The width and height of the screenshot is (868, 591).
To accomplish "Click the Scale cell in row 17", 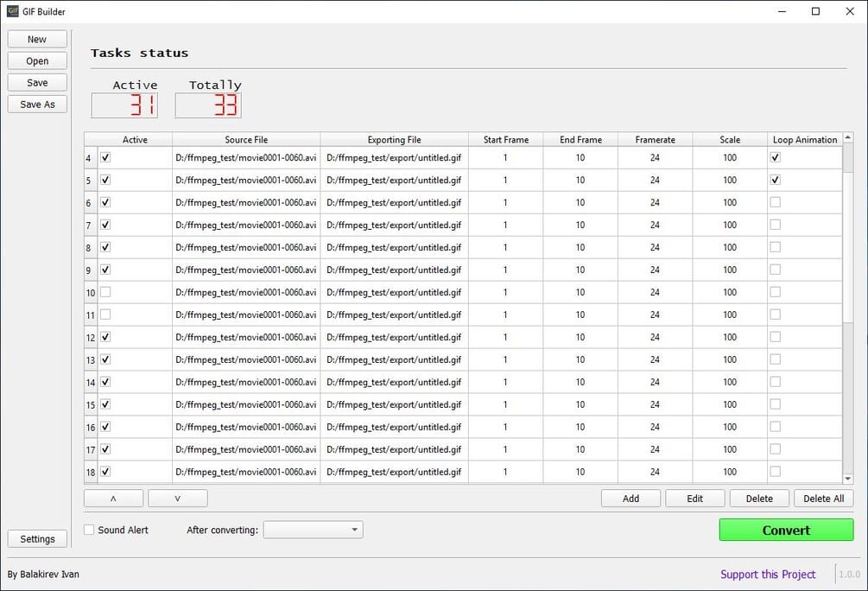I will (730, 449).
